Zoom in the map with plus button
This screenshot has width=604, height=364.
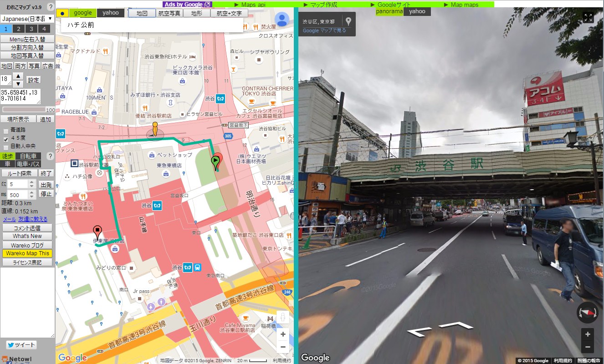[x=283, y=334]
